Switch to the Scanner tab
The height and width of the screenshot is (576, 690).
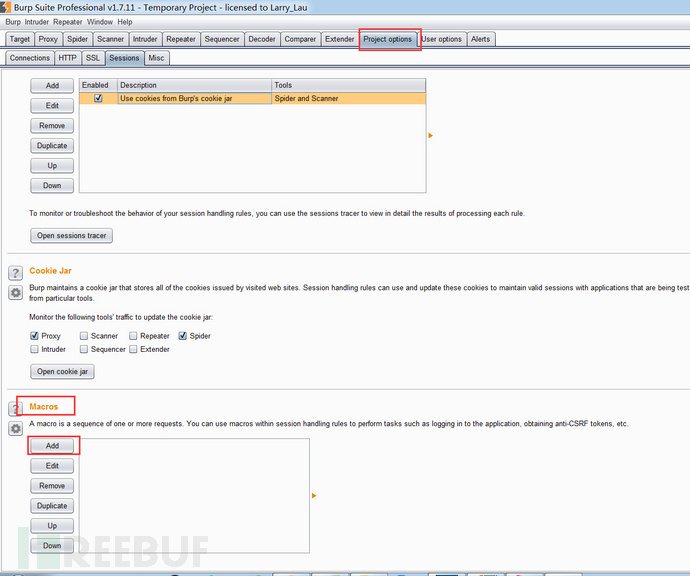(110, 39)
